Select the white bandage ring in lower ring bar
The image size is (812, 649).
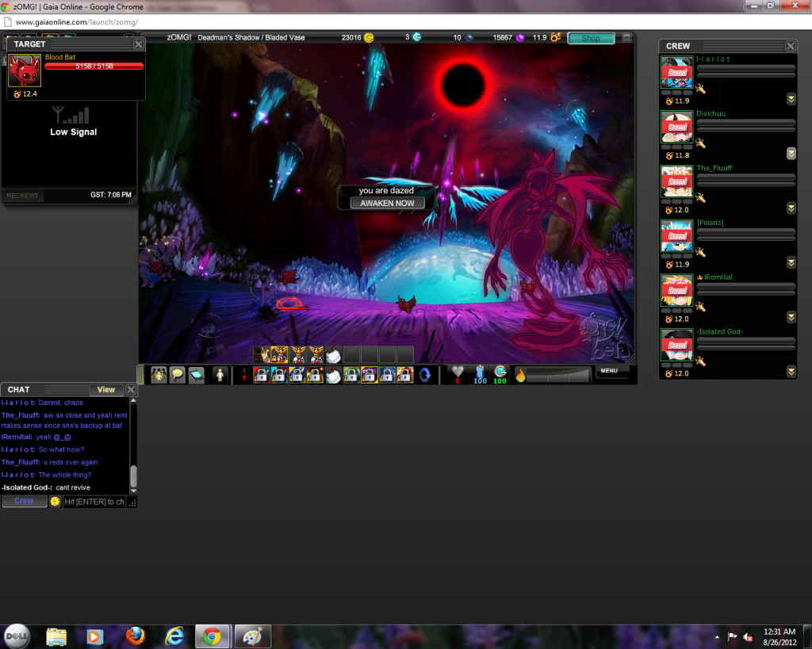click(x=333, y=375)
